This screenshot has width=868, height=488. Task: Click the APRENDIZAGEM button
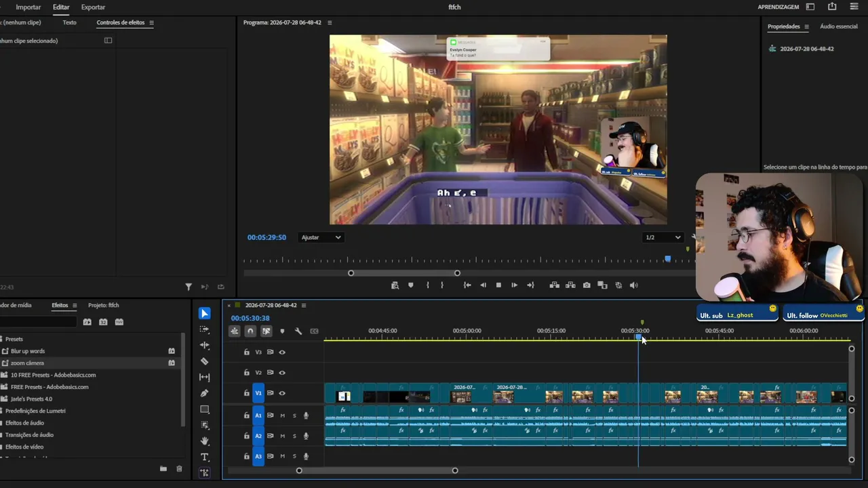[x=778, y=7]
